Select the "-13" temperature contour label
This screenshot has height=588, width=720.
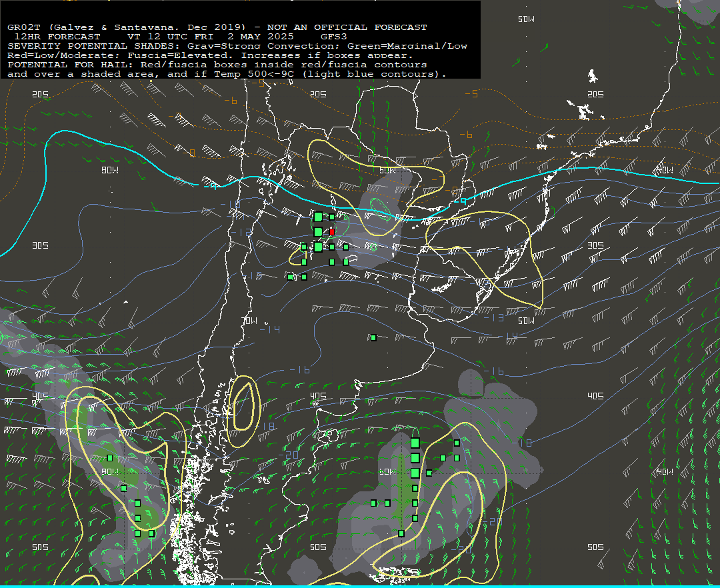coord(494,317)
